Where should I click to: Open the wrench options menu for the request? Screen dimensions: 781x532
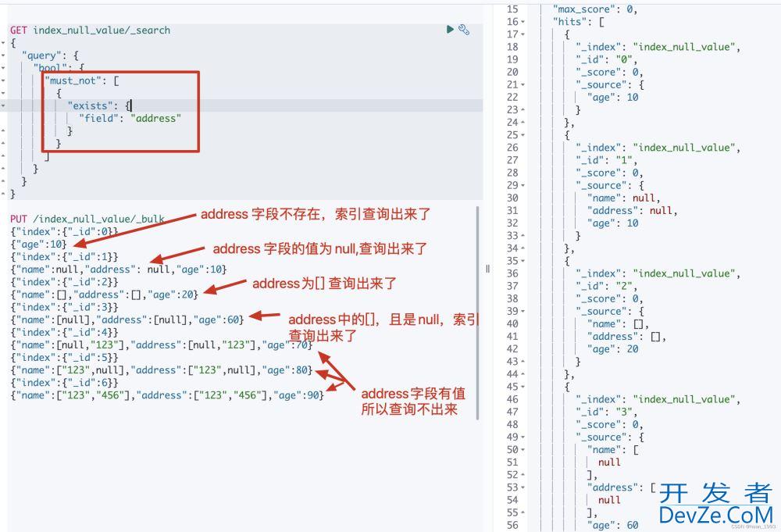click(x=464, y=30)
